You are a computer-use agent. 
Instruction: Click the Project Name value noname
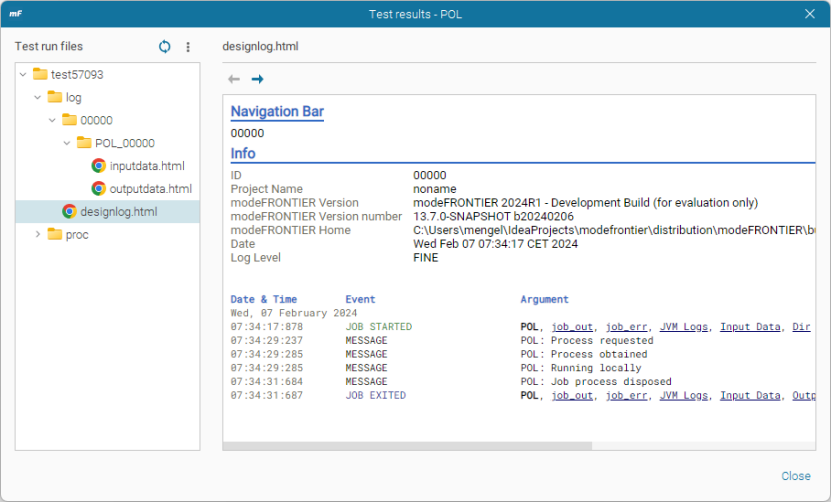point(435,189)
